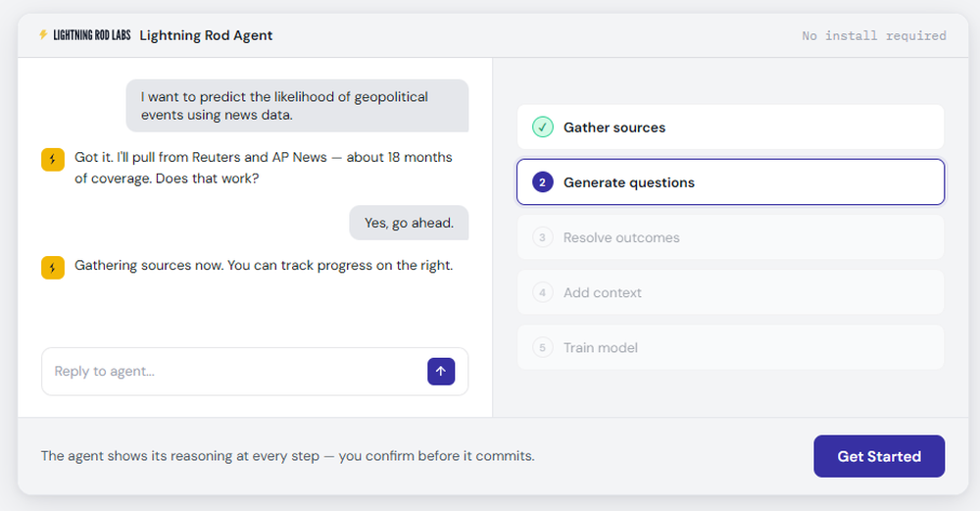Click the step 3 circle for Resolve outcomes
This screenshot has height=511, width=980.
543,237
